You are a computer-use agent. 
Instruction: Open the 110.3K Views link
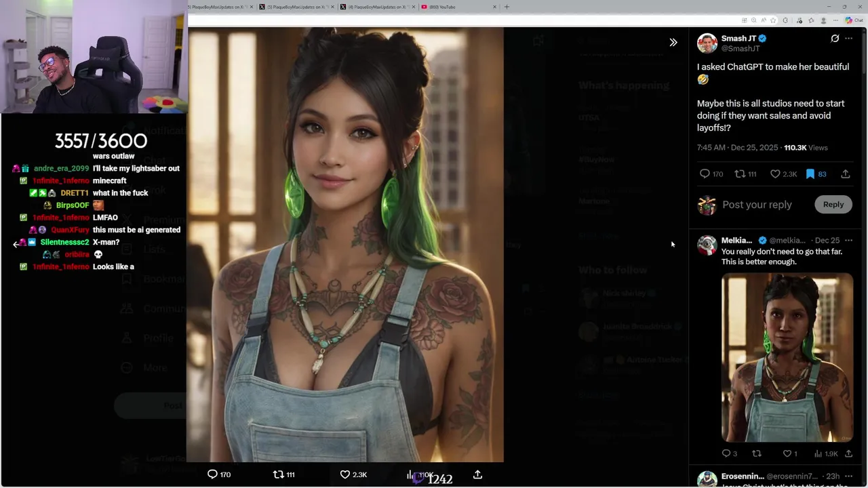(806, 148)
